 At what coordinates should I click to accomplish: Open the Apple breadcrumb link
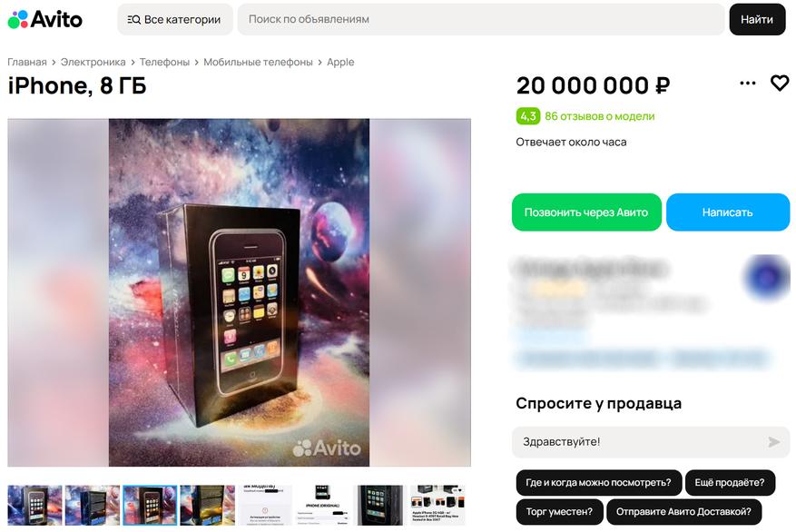tap(340, 62)
